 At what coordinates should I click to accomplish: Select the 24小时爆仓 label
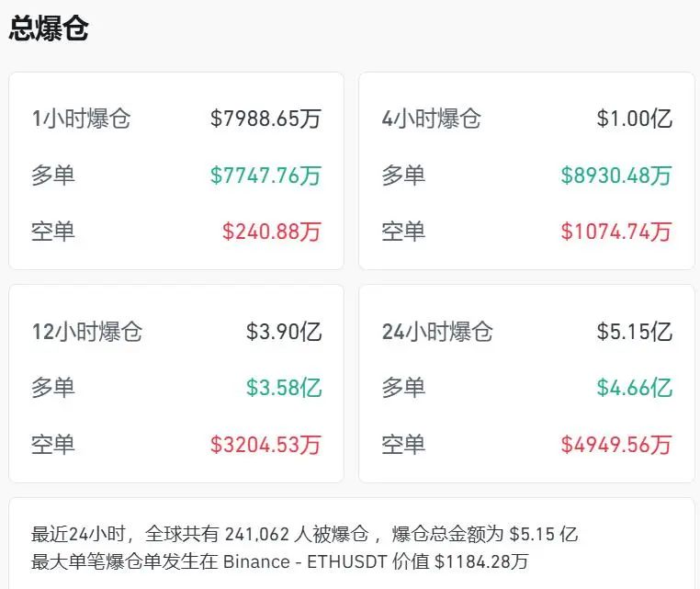click(x=437, y=332)
